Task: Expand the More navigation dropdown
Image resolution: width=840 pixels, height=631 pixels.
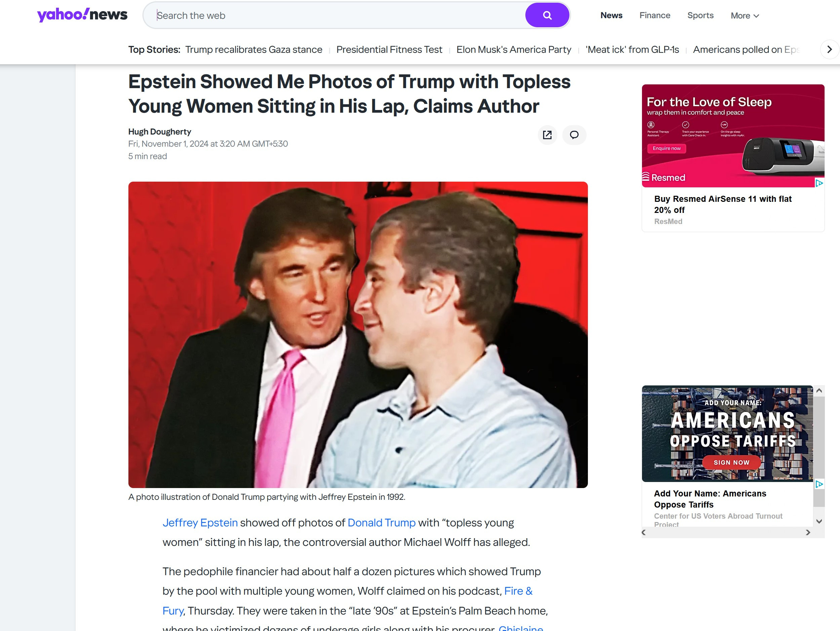Action: [745, 15]
